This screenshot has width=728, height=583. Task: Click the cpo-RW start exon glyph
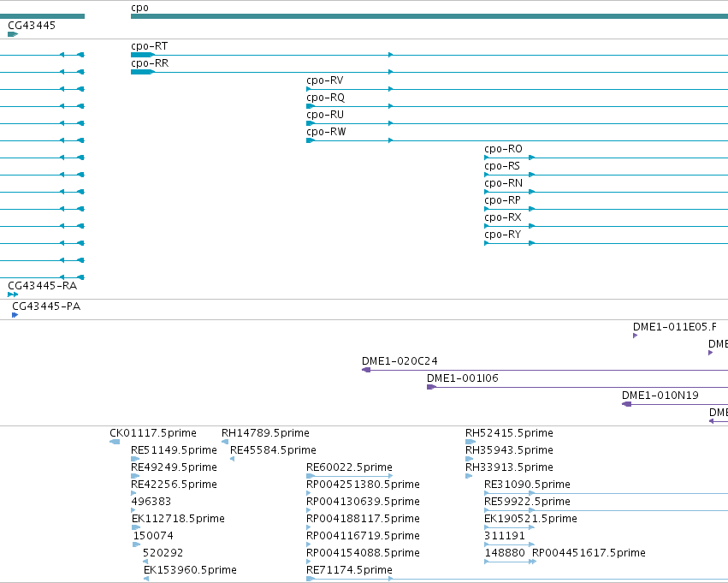[311, 140]
